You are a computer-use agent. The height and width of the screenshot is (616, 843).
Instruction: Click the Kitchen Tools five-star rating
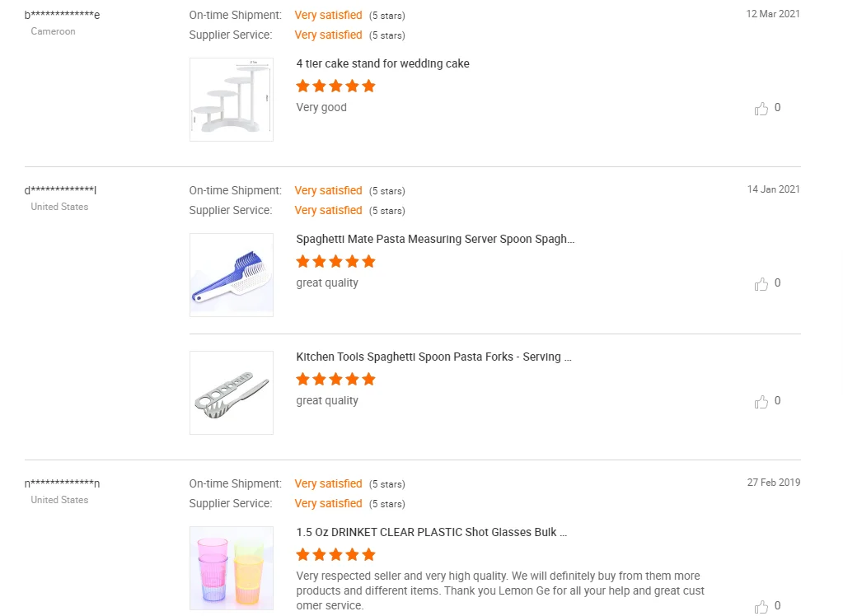point(335,379)
